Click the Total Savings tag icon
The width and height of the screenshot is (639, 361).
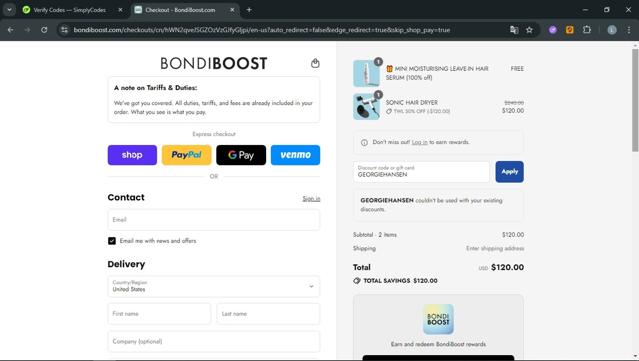357,281
